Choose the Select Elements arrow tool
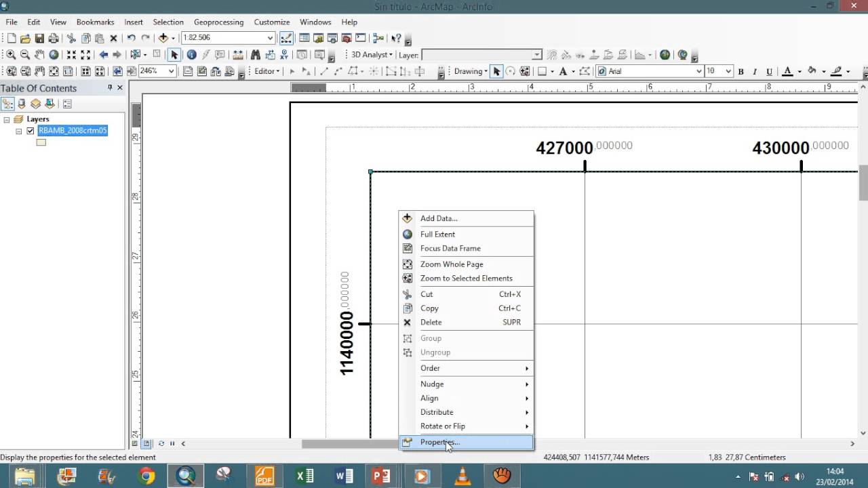The width and height of the screenshot is (868, 488). click(x=174, y=55)
